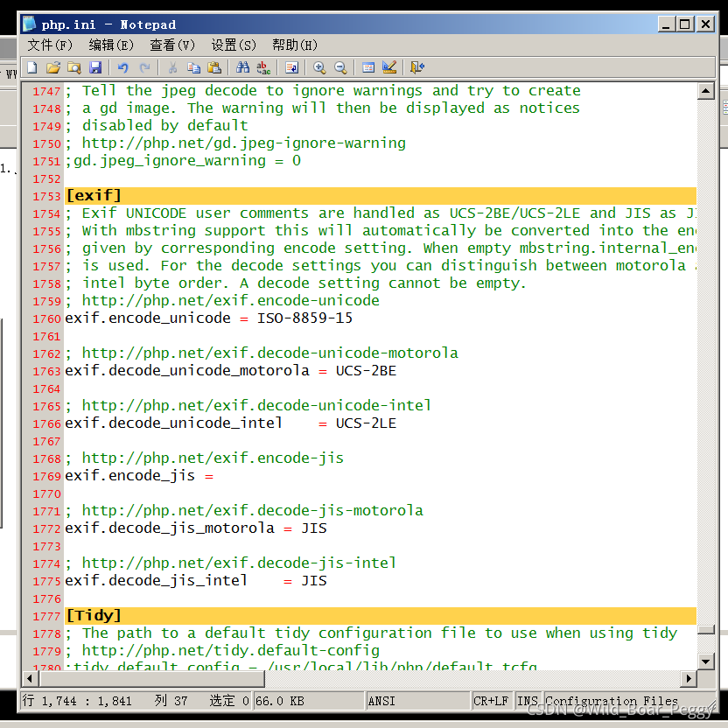
Task: Click the CR+LF line ending status
Action: tap(491, 701)
